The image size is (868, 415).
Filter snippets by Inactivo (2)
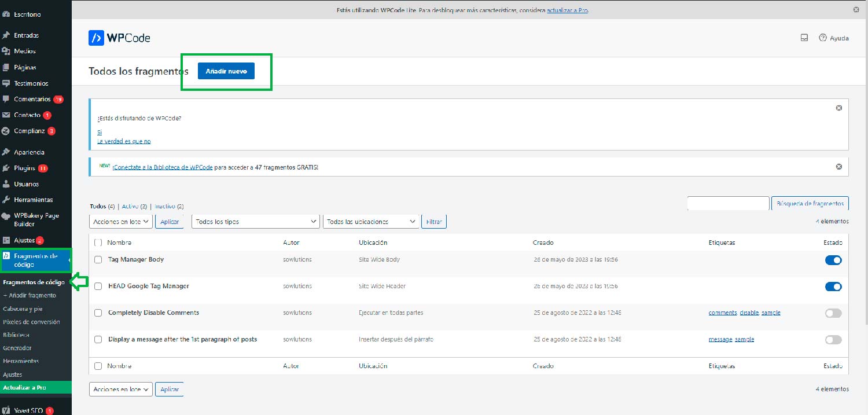point(169,206)
